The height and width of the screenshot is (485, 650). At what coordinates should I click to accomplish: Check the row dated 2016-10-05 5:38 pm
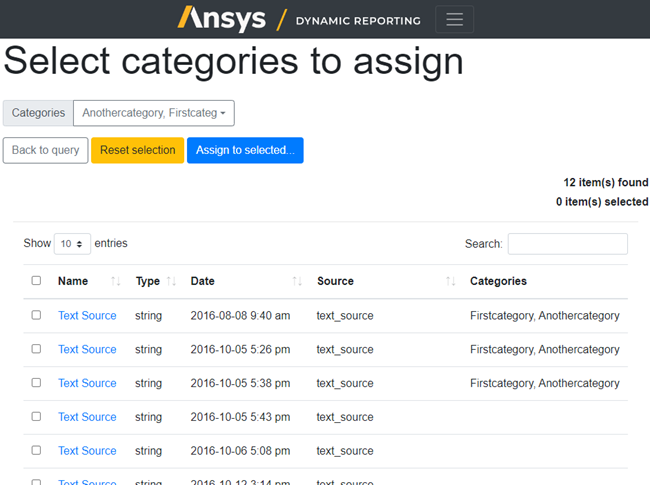[36, 383]
